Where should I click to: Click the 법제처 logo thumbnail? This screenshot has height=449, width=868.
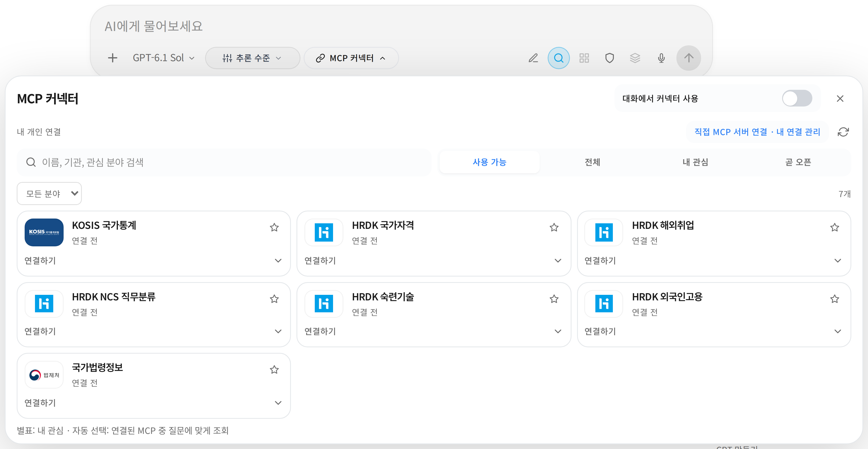tap(44, 375)
